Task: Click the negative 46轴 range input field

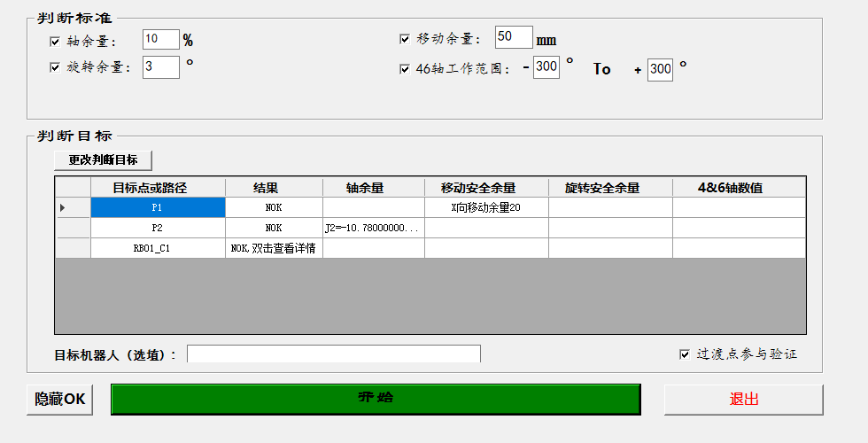Action: coord(546,67)
